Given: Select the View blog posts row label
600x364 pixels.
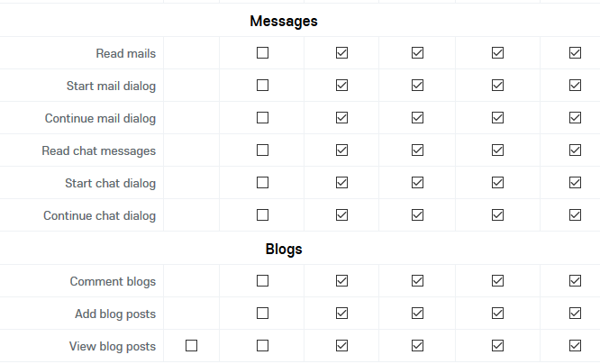Looking at the screenshot, I should pos(113,347).
